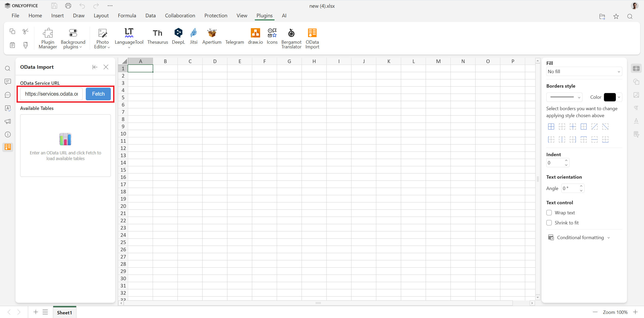Apply outer borders to selection
The image size is (644, 318).
pos(584,127)
